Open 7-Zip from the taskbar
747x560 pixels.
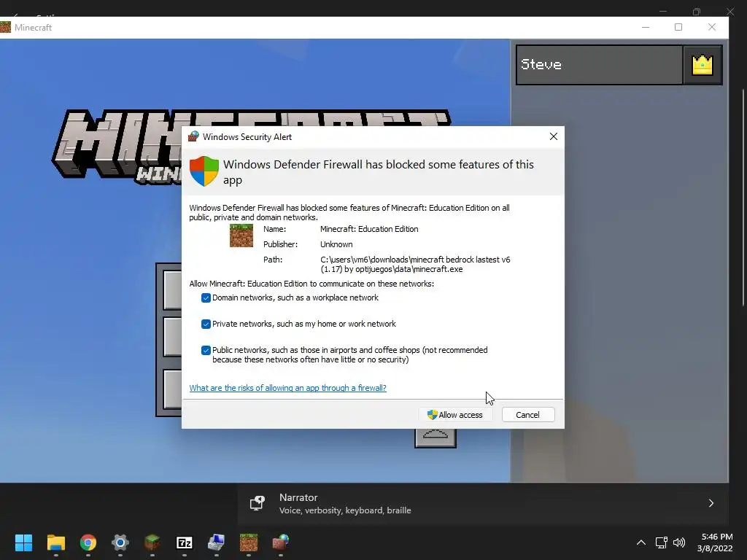click(x=185, y=542)
